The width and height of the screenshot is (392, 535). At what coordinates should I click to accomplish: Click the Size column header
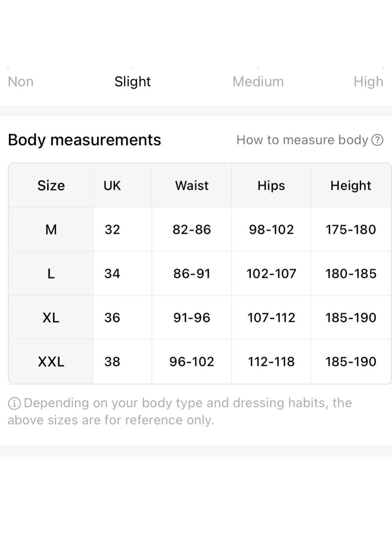(51, 186)
